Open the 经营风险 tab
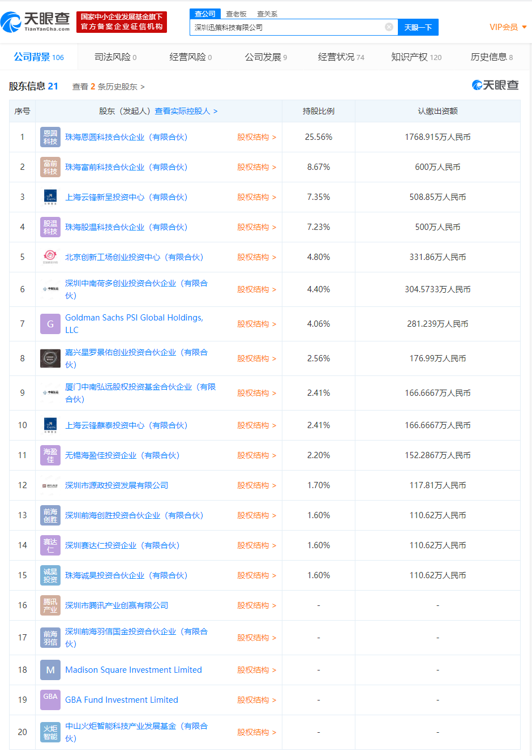Image resolution: width=532 pixels, height=756 pixels. click(191, 57)
